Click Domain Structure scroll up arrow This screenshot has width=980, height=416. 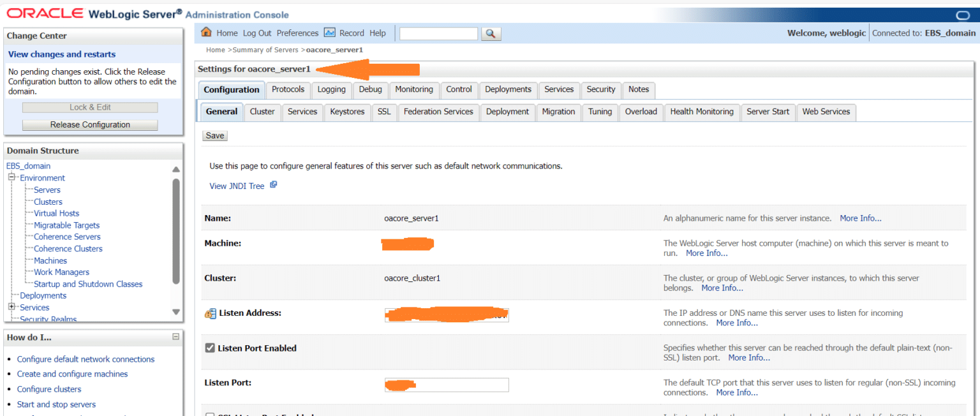click(x=176, y=170)
